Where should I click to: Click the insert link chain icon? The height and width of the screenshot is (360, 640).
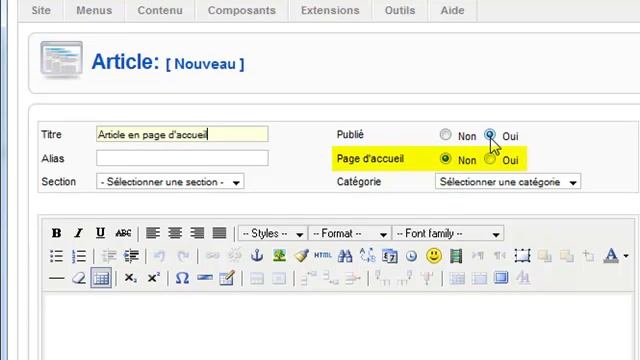pyautogui.click(x=212, y=256)
